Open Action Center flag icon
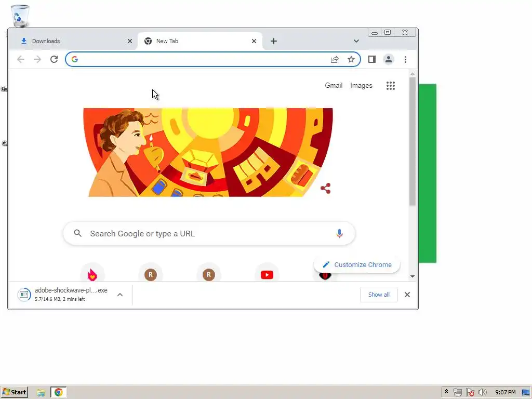The height and width of the screenshot is (399, 532). tap(470, 393)
